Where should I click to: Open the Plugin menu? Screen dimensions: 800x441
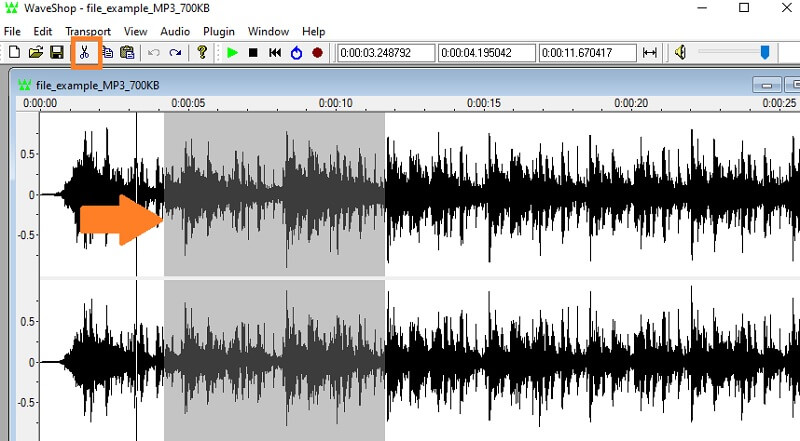[x=219, y=31]
